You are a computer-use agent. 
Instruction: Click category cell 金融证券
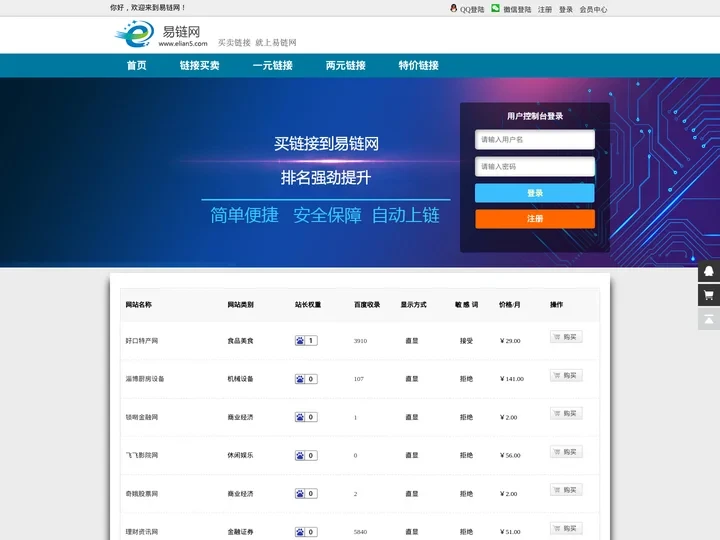[x=240, y=532]
